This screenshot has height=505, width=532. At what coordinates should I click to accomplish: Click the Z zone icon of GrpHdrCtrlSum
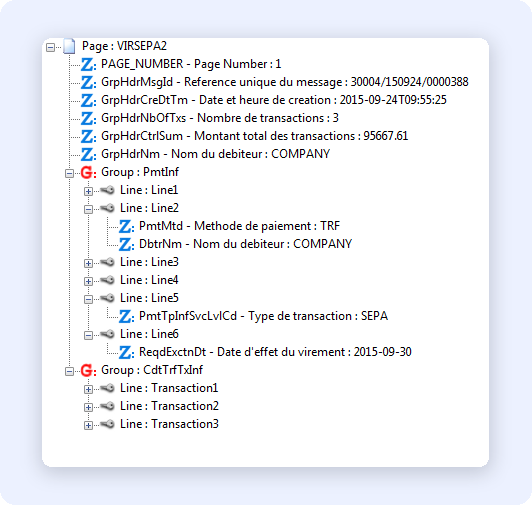pos(88,136)
